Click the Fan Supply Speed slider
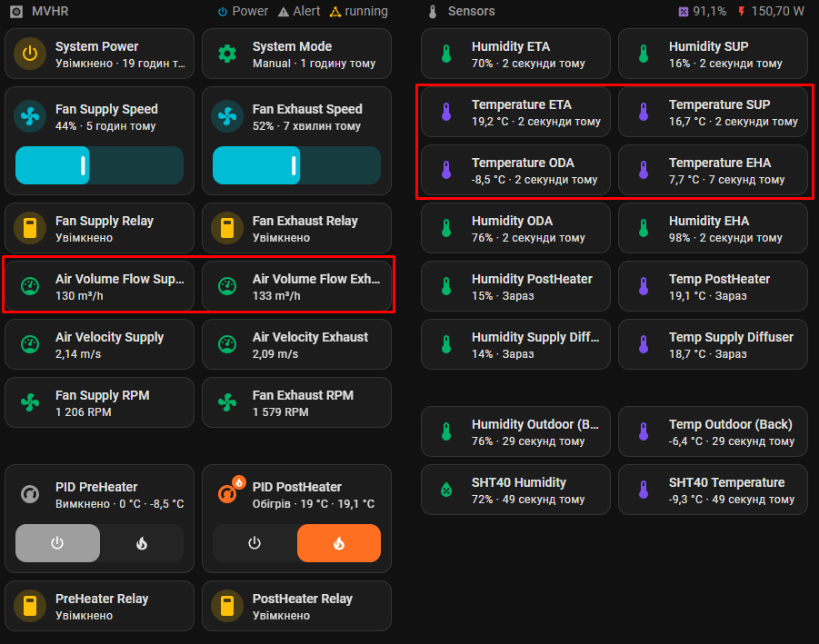 click(100, 165)
